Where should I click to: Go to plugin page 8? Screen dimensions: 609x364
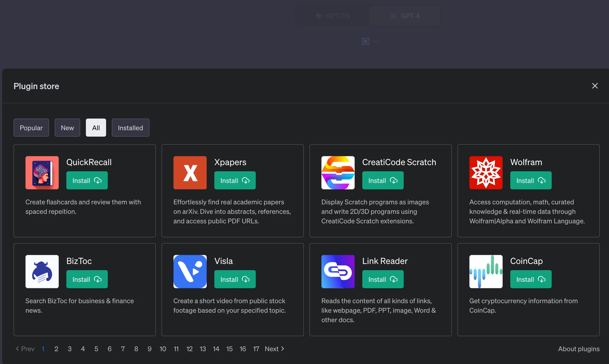136,349
